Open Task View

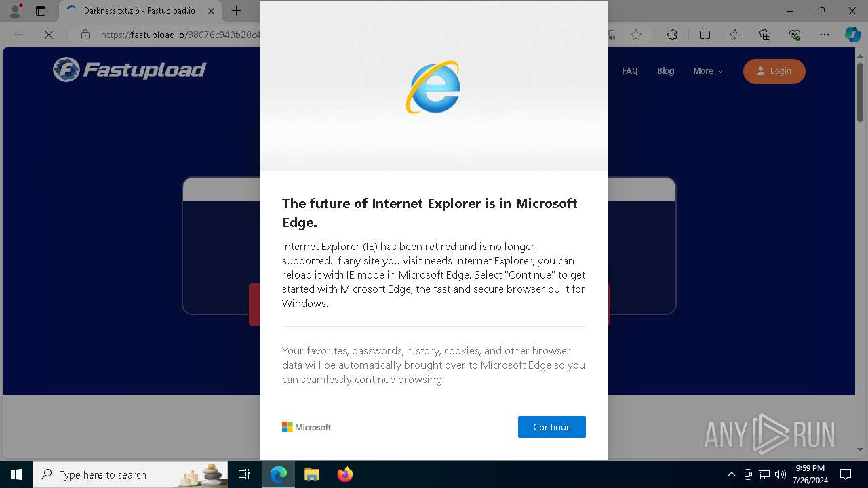click(x=244, y=474)
